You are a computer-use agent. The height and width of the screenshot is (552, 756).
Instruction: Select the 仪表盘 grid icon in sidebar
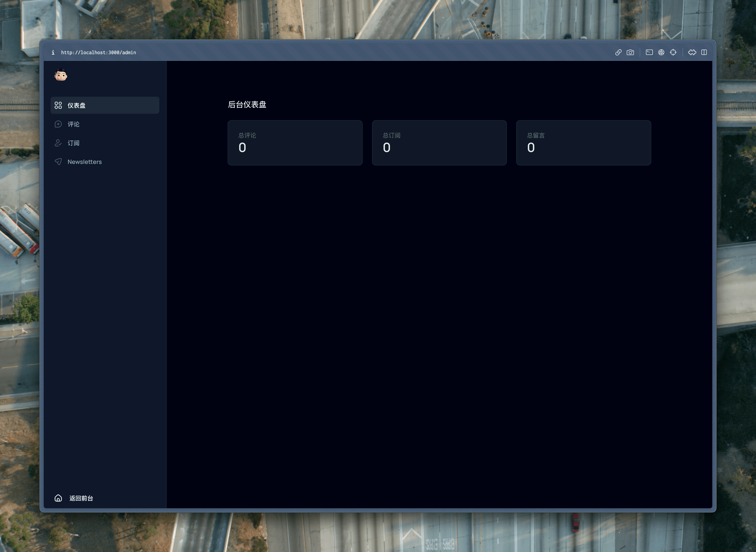[58, 105]
